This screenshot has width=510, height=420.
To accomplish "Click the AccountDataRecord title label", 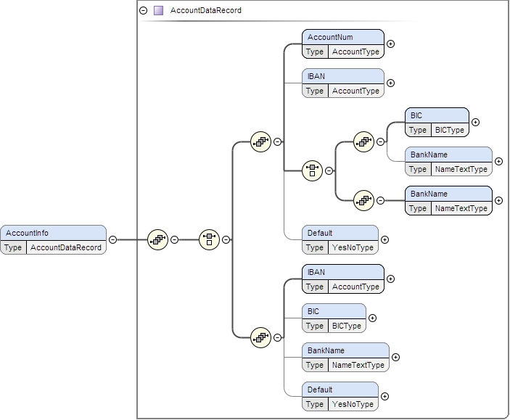I will [x=206, y=11].
